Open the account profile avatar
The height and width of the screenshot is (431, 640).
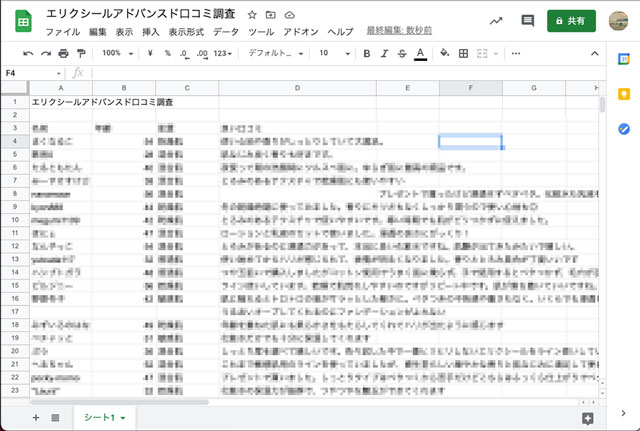click(618, 21)
